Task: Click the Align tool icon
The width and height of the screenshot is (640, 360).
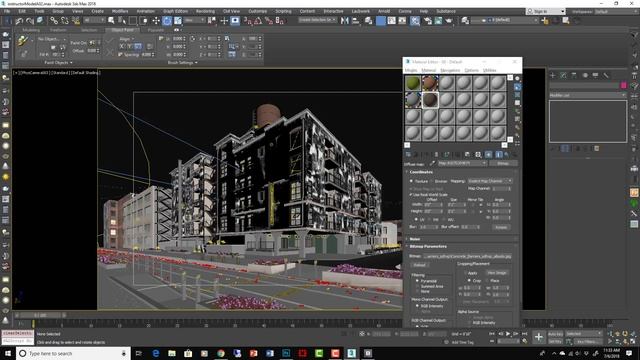Action: [x=356, y=20]
